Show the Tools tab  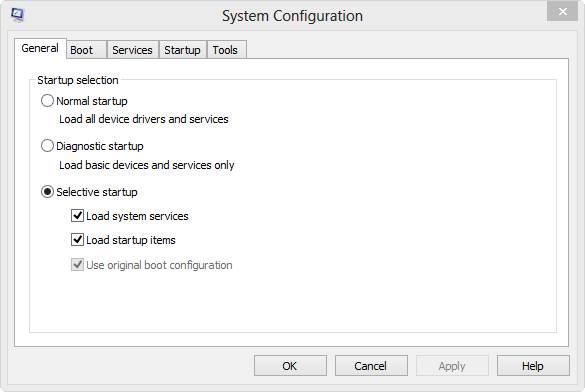tap(226, 50)
